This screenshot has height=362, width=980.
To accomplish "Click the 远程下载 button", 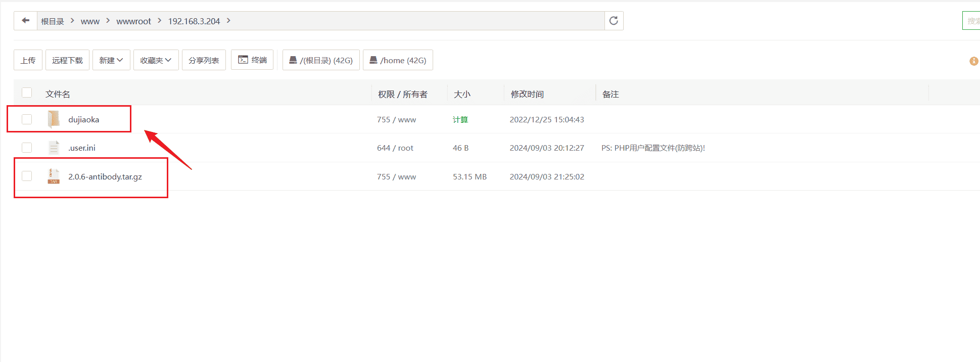I will tap(67, 60).
